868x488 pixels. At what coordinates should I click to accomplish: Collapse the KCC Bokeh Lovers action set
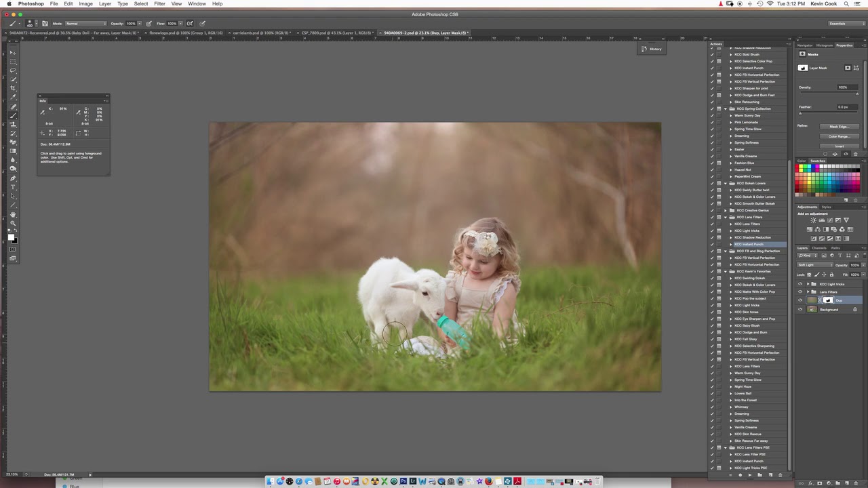pos(726,183)
